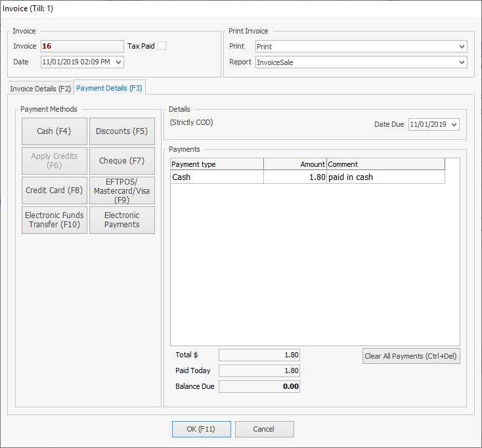Viewport: 482px width, 448px height.
Task: Click the 'paid in cash' comment cell
Action: pyautogui.click(x=385, y=177)
